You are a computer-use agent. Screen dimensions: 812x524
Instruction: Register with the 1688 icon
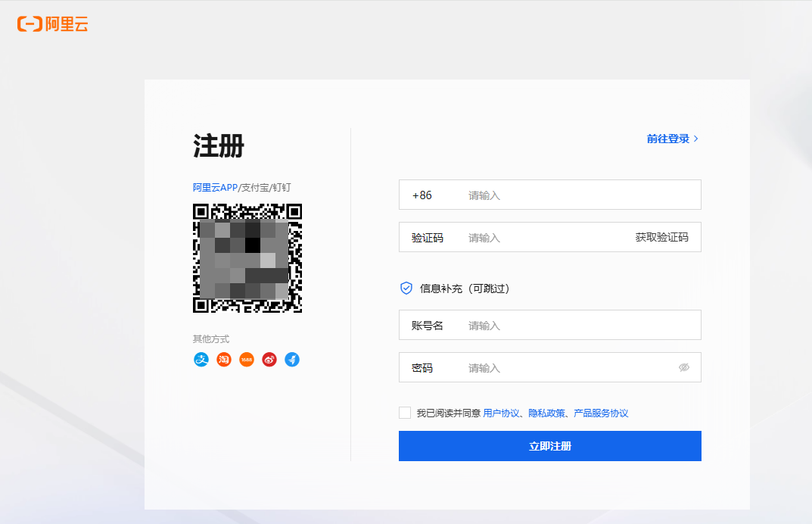tap(247, 359)
